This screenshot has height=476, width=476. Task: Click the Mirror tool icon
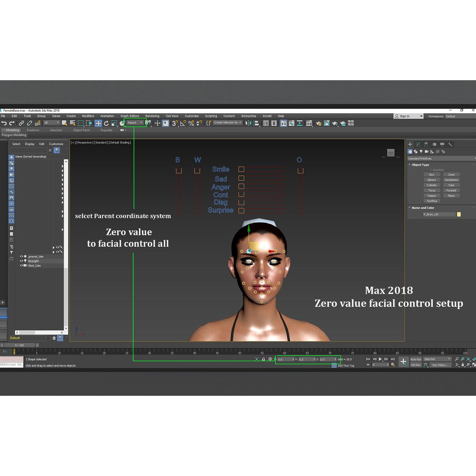coord(248,123)
